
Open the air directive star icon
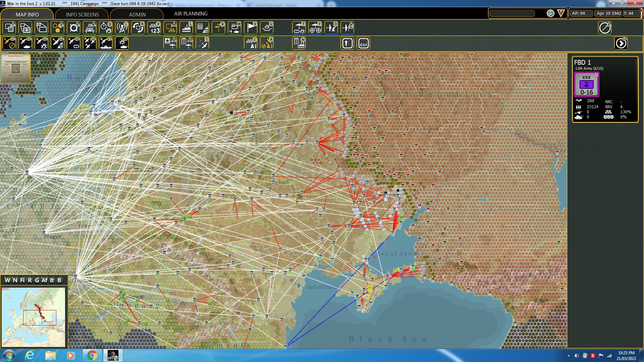click(170, 44)
